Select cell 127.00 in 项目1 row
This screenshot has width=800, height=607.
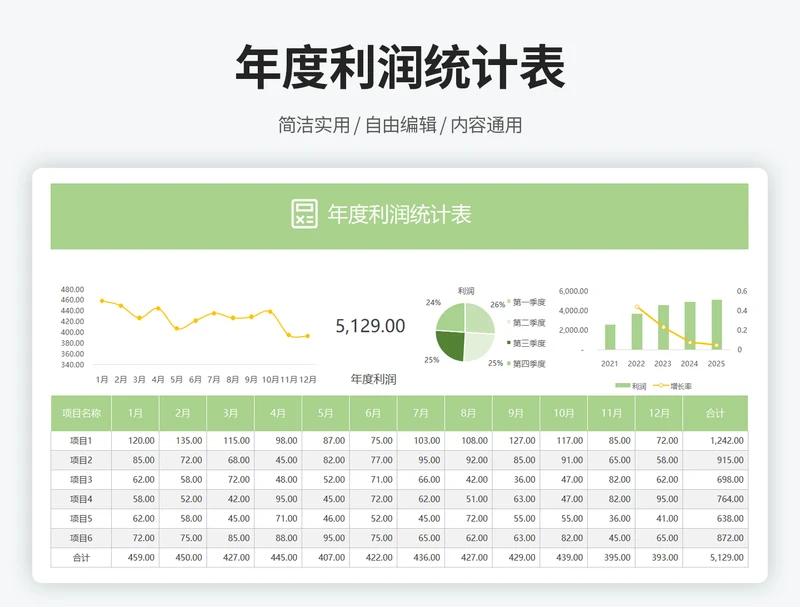pos(516,441)
